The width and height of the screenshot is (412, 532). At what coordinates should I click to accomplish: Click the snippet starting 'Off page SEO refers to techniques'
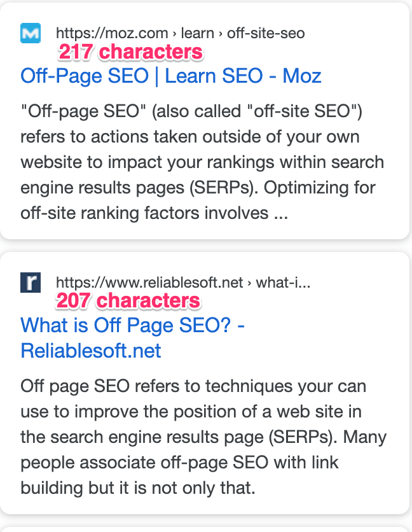click(203, 437)
